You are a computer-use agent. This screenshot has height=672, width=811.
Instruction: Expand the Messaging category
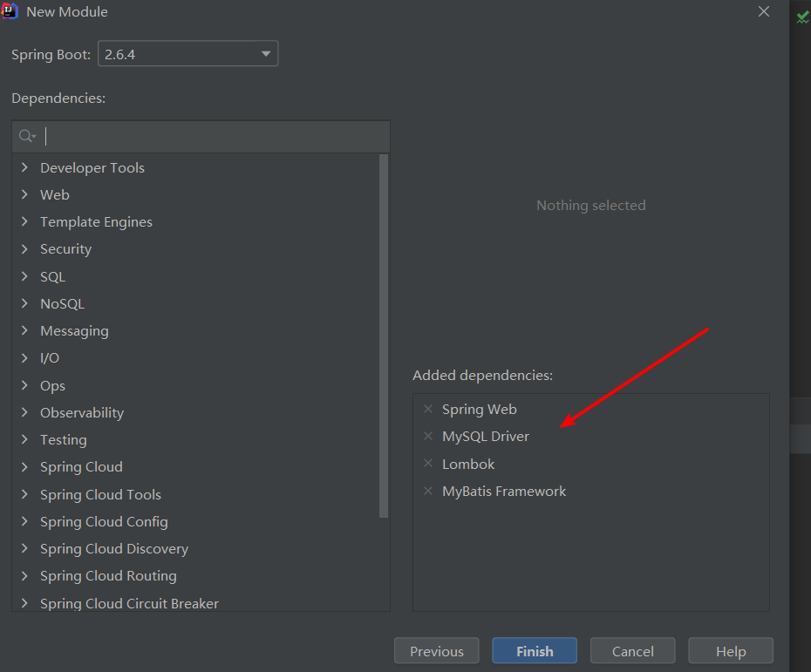pyautogui.click(x=24, y=330)
